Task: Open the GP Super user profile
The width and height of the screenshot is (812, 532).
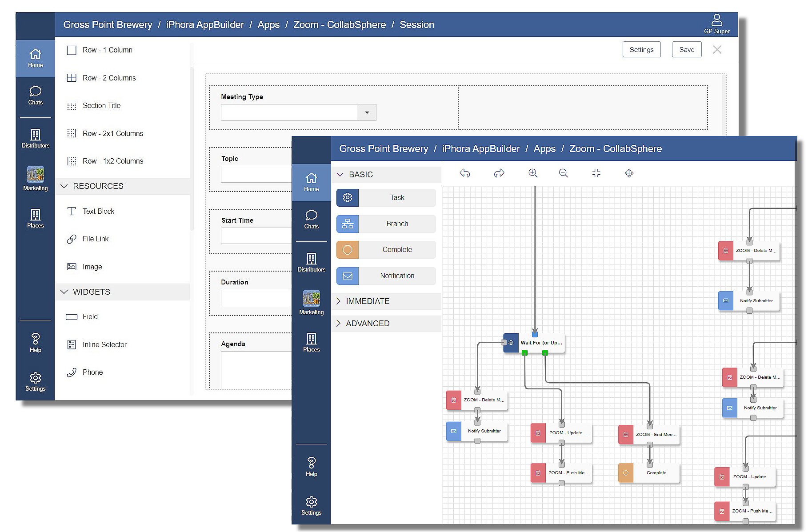Action: pos(716,24)
